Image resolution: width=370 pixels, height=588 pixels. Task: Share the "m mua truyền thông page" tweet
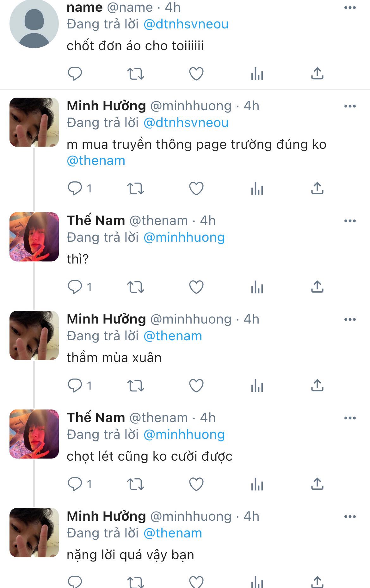click(317, 189)
